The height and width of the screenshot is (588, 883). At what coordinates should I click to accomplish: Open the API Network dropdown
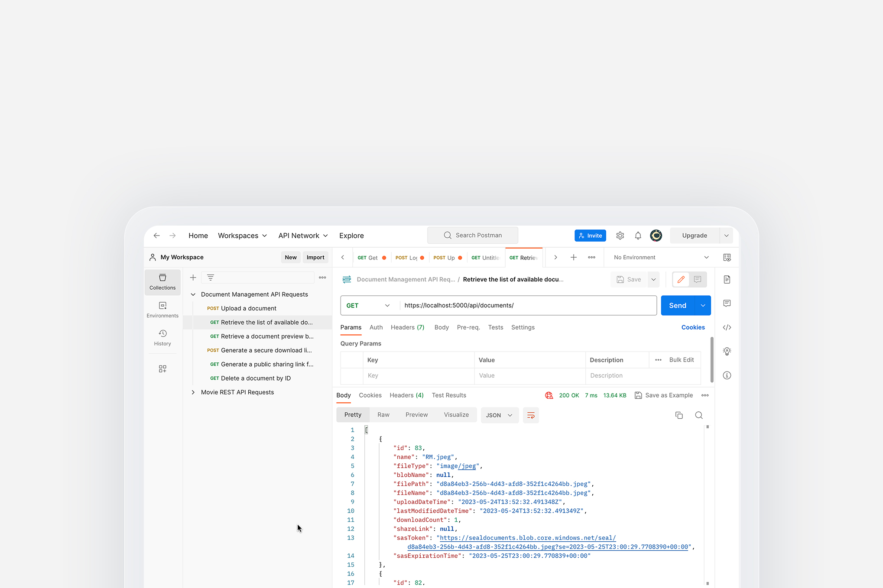pyautogui.click(x=303, y=236)
